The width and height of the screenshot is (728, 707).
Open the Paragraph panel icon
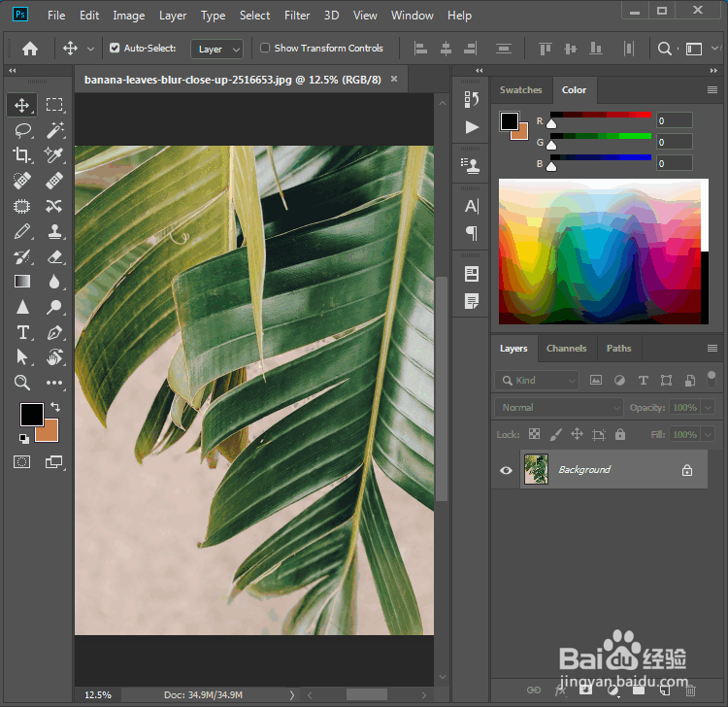click(x=471, y=233)
